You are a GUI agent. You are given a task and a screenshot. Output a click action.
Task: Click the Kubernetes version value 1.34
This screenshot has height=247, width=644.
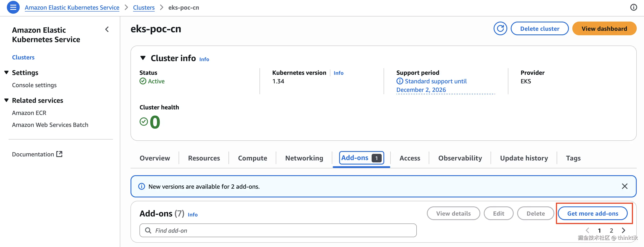click(x=278, y=81)
